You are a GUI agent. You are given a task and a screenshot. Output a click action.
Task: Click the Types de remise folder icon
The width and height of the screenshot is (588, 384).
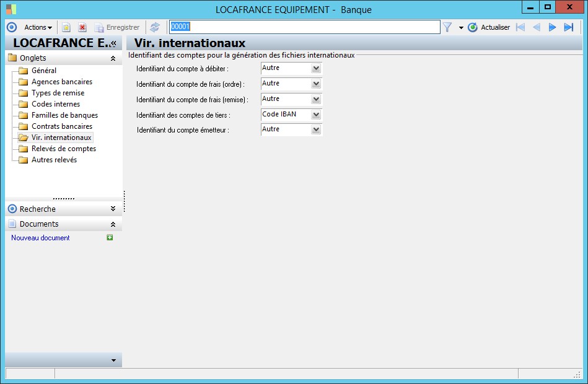pyautogui.click(x=24, y=93)
